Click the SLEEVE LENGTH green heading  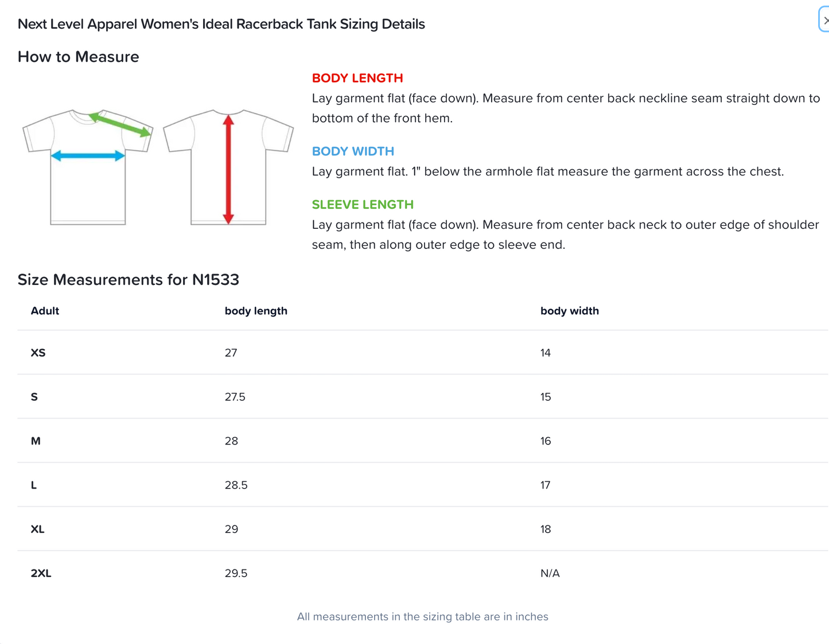(362, 205)
